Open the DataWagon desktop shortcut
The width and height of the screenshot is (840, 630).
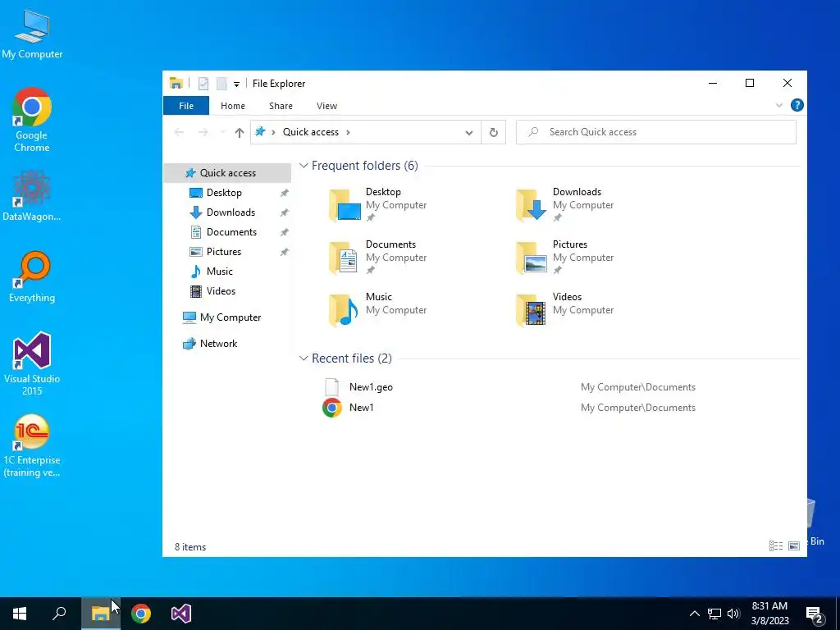tap(32, 196)
